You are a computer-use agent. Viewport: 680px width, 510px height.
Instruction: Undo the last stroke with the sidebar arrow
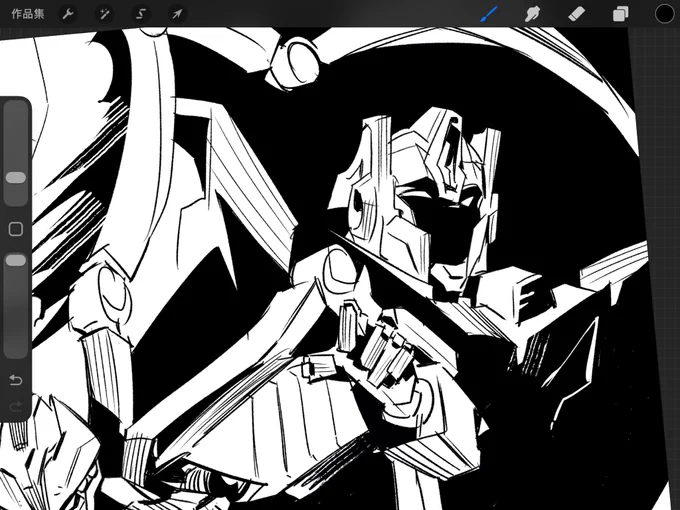[x=16, y=380]
